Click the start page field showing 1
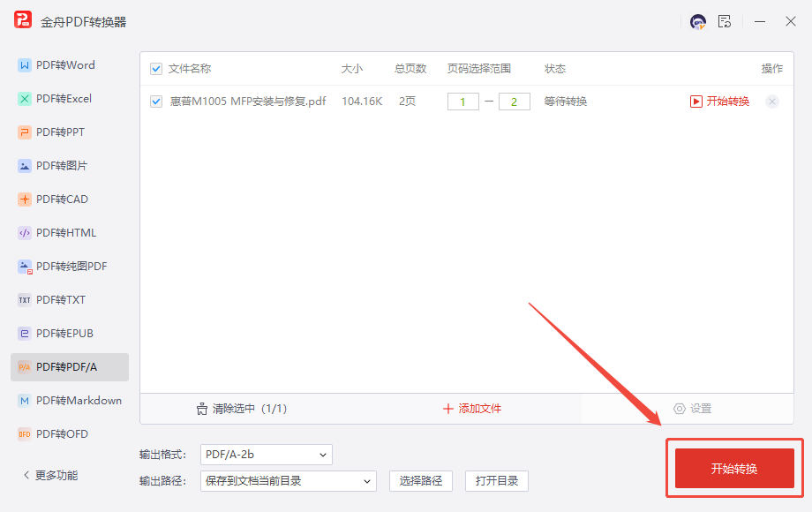Viewport: 812px width, 512px height. (x=463, y=102)
